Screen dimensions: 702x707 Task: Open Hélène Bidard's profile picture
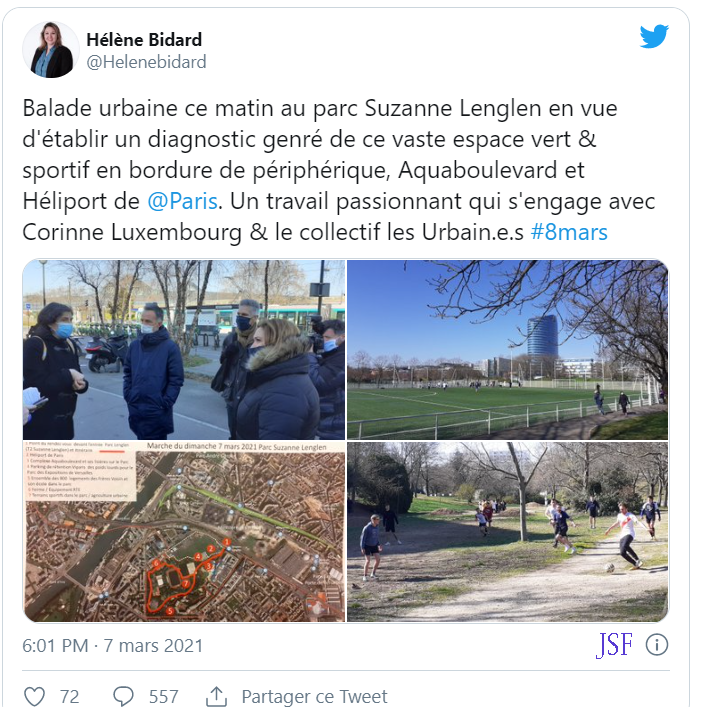pyautogui.click(x=51, y=50)
